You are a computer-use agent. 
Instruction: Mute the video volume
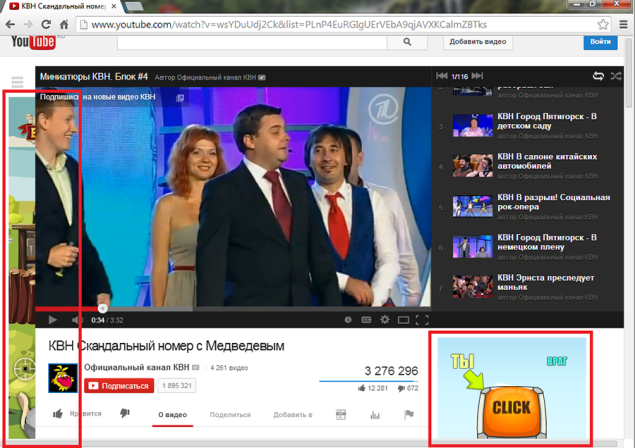point(77,320)
